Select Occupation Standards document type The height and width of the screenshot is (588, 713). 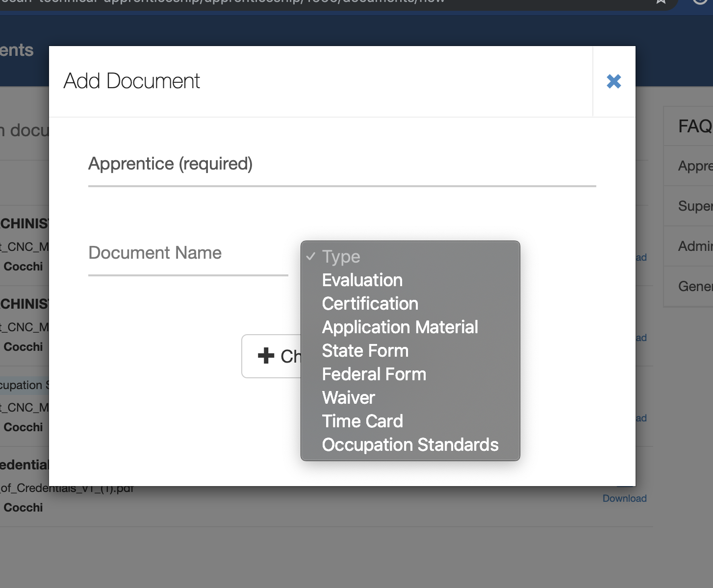tap(410, 445)
